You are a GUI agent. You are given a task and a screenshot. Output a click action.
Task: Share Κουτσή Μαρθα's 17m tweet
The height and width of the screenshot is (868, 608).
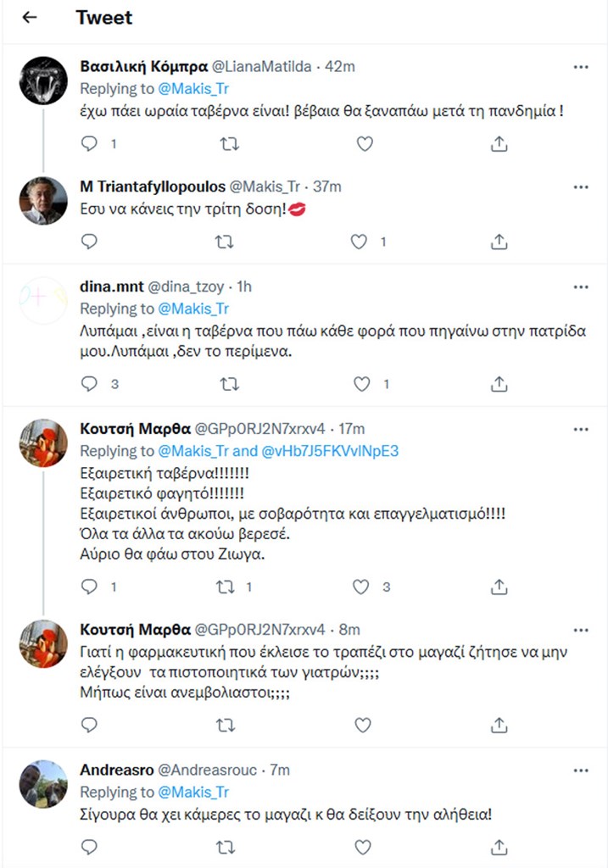(x=499, y=587)
